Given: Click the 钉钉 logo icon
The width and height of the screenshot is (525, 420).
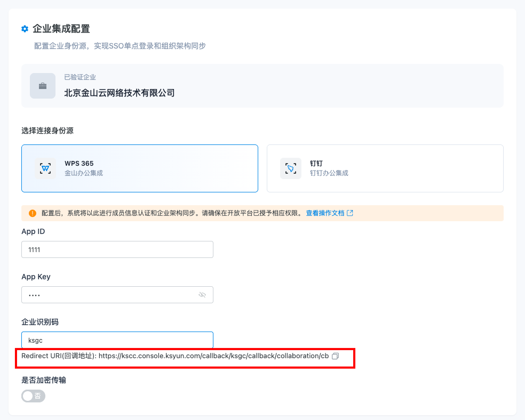Looking at the screenshot, I should point(291,168).
